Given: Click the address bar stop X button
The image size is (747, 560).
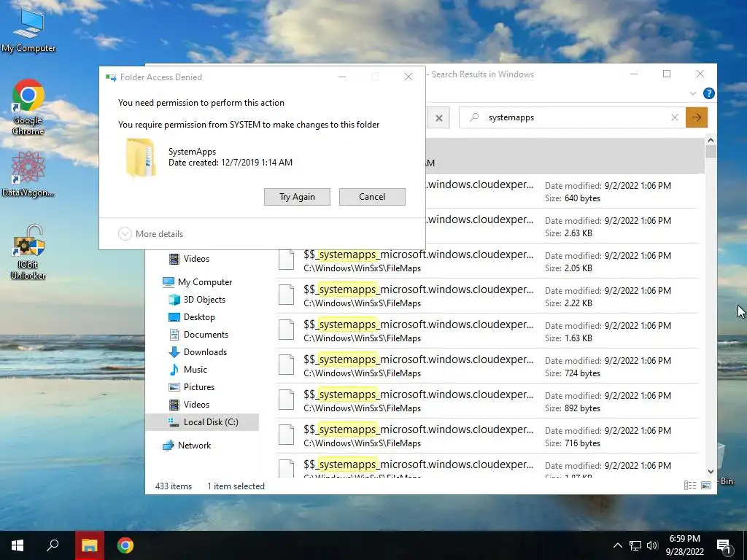Looking at the screenshot, I should 438,117.
